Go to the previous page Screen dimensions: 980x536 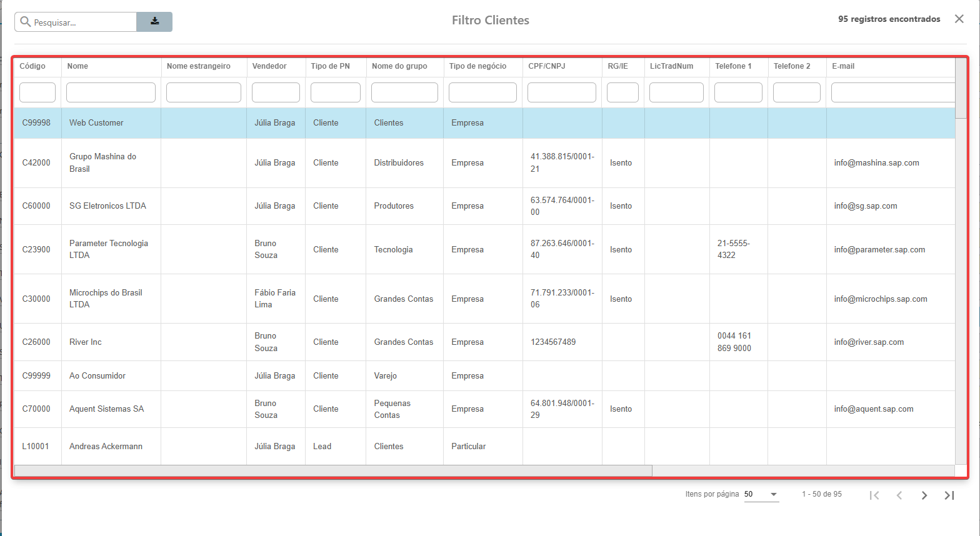899,495
